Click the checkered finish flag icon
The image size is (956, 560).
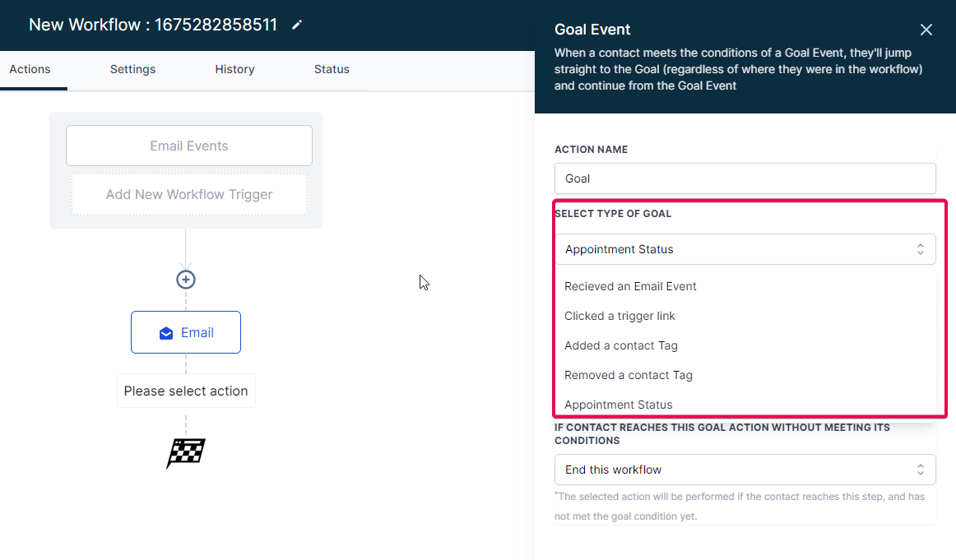click(186, 453)
